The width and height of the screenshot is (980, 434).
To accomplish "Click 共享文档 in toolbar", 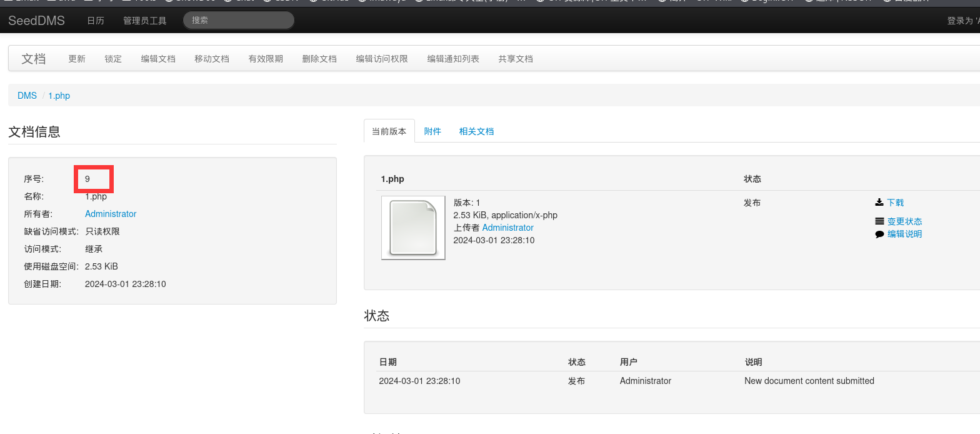I will pyautogui.click(x=516, y=59).
